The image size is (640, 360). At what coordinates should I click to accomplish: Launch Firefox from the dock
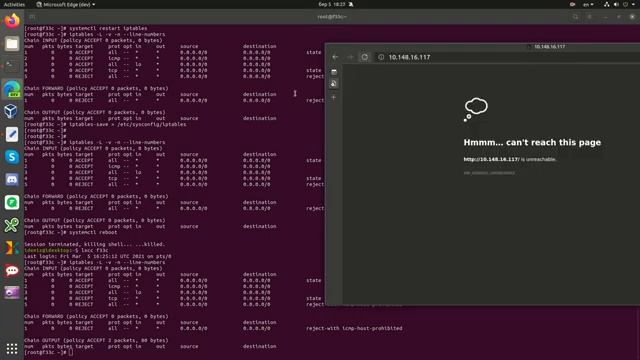[12, 20]
